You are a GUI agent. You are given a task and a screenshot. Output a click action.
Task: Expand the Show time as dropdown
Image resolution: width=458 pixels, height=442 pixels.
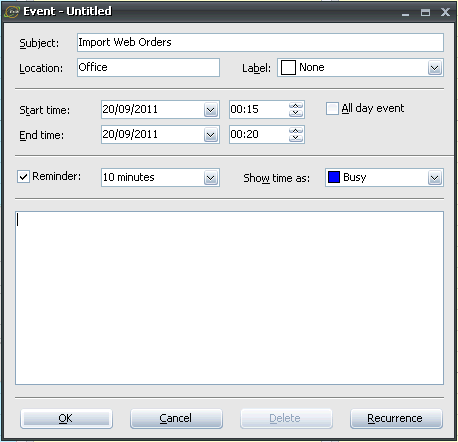click(x=435, y=178)
